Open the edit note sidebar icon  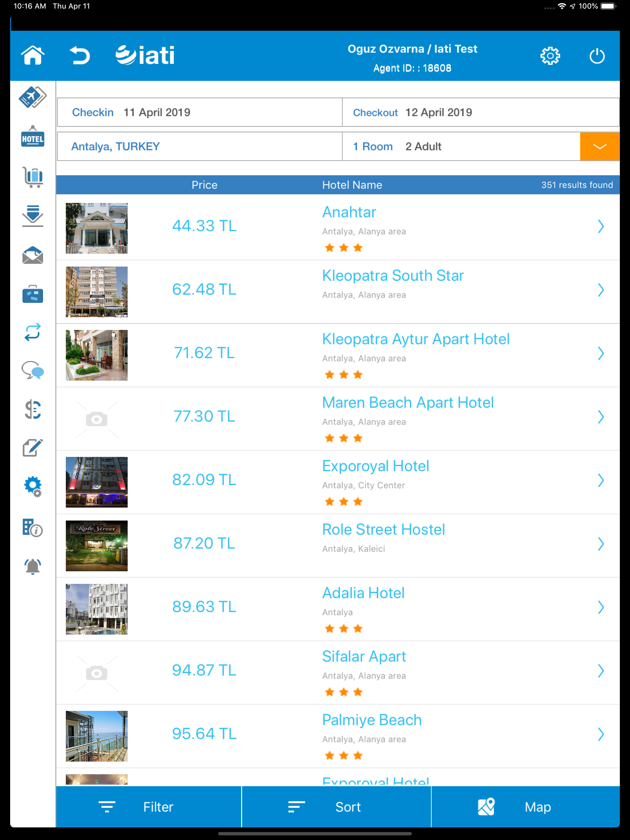pyautogui.click(x=33, y=448)
